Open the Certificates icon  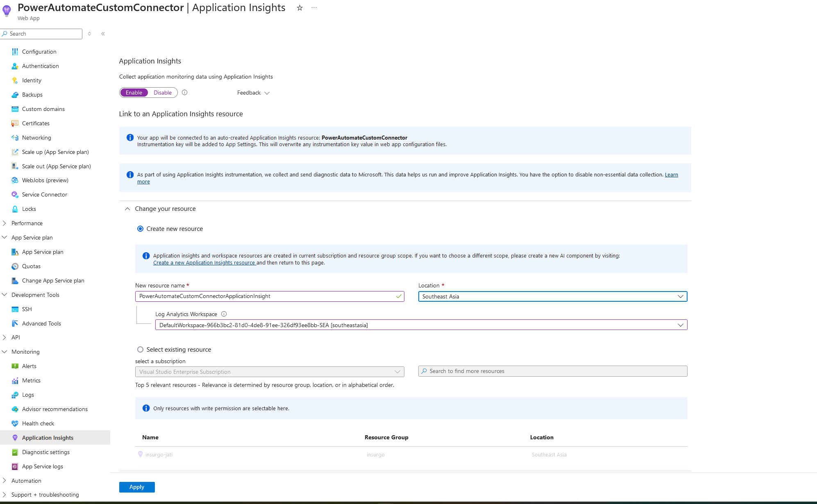click(x=15, y=123)
